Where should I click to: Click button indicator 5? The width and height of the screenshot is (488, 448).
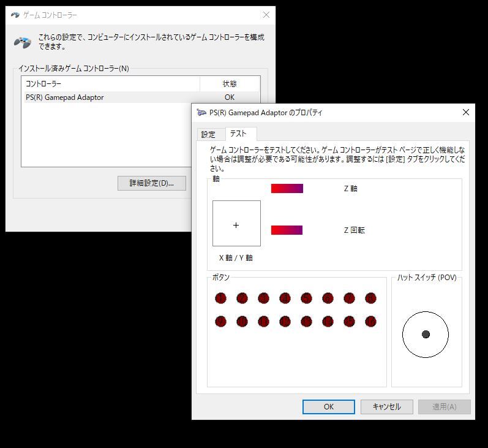[307, 298]
